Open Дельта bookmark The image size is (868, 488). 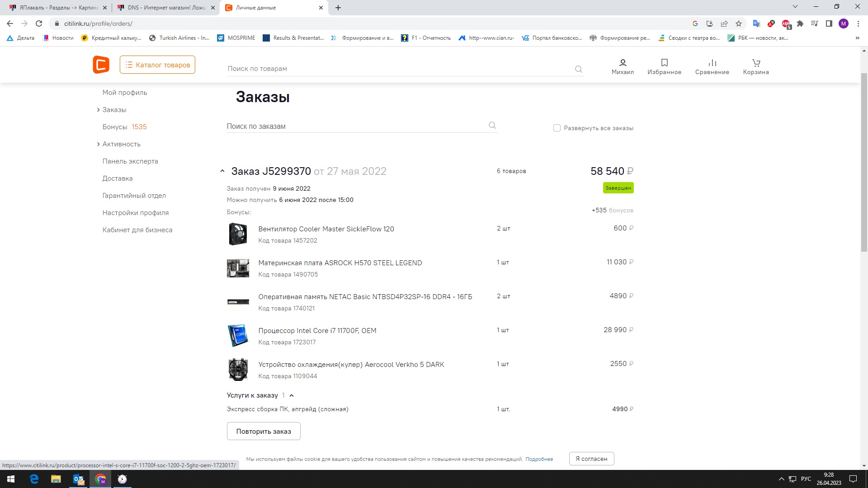coord(21,38)
